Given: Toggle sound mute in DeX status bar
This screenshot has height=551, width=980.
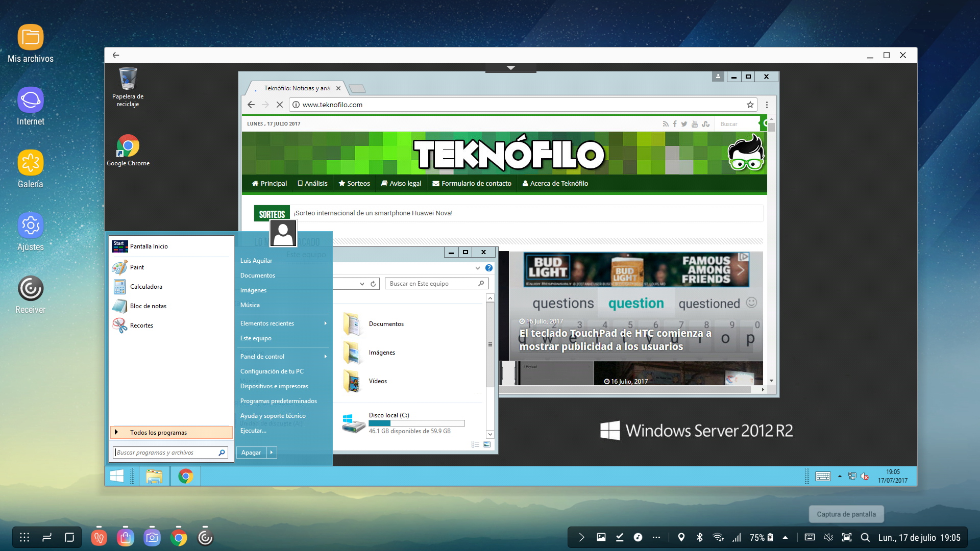Looking at the screenshot, I should [828, 537].
